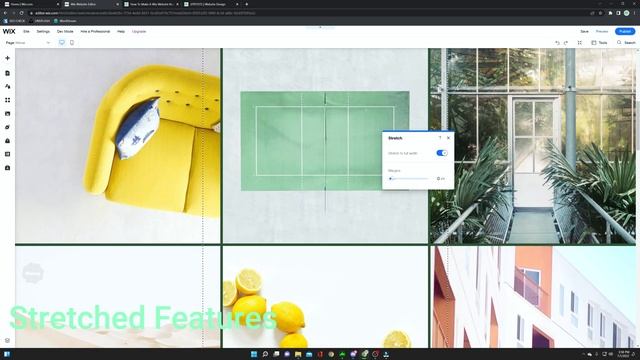Open the bottom-most camera-like icon in left sidebar group

coord(7,168)
